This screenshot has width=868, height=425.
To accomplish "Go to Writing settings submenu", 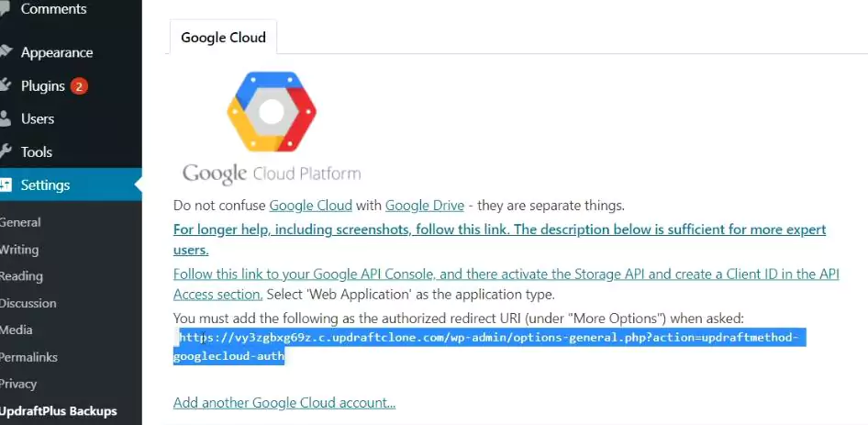I will point(19,250).
